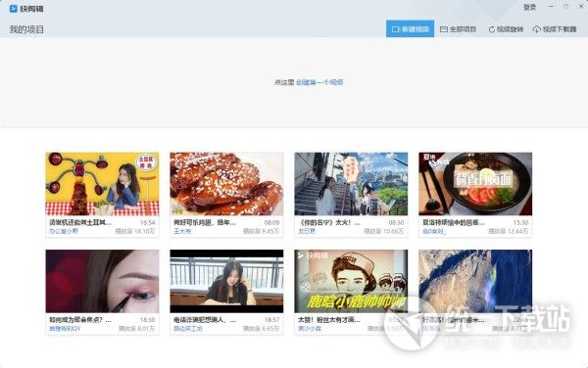The width and height of the screenshot is (588, 368).
Task: Open the aerial landscape video thumbnail
Action: pos(475,281)
